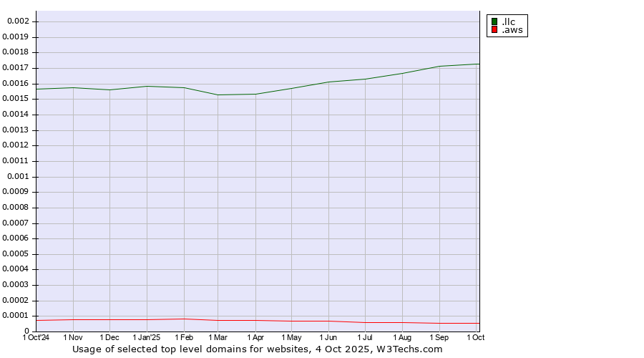Select the 1 Dec axis label

[109, 337]
